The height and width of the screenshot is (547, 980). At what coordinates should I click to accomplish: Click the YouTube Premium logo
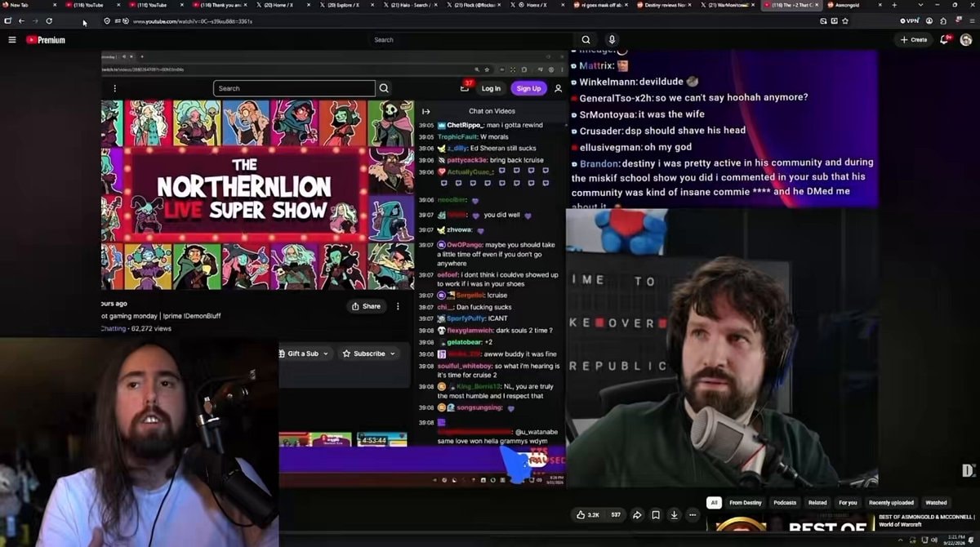[46, 39]
